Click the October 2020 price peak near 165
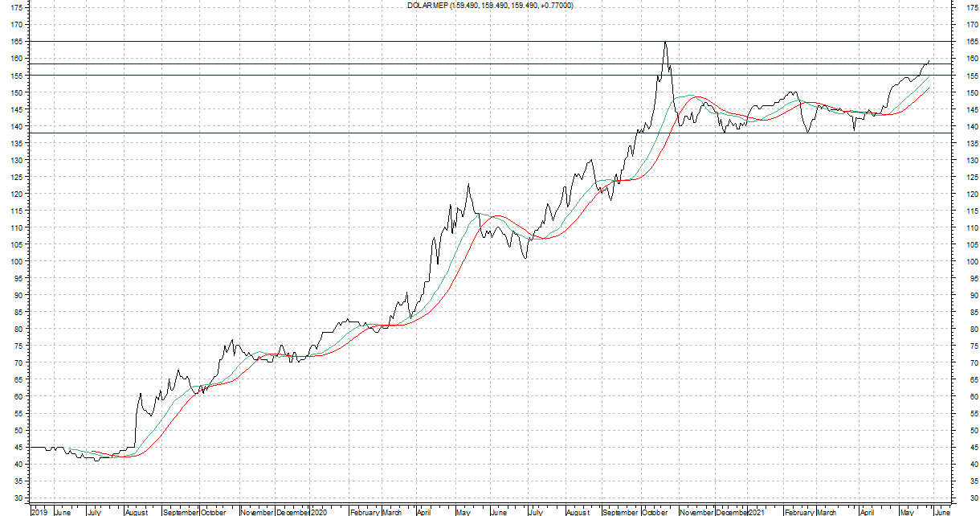 664,42
